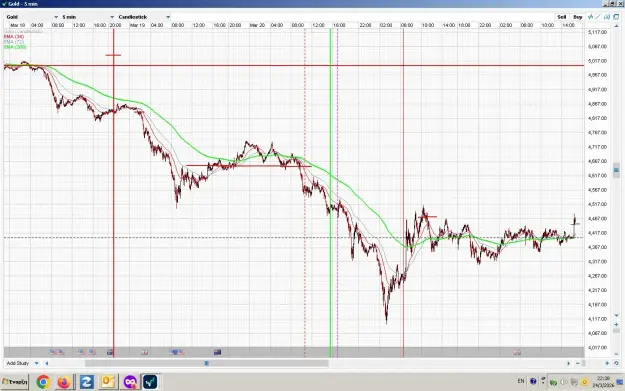Open Outlook from the taskbar
Viewport: 625px width, 391px height.
108,382
